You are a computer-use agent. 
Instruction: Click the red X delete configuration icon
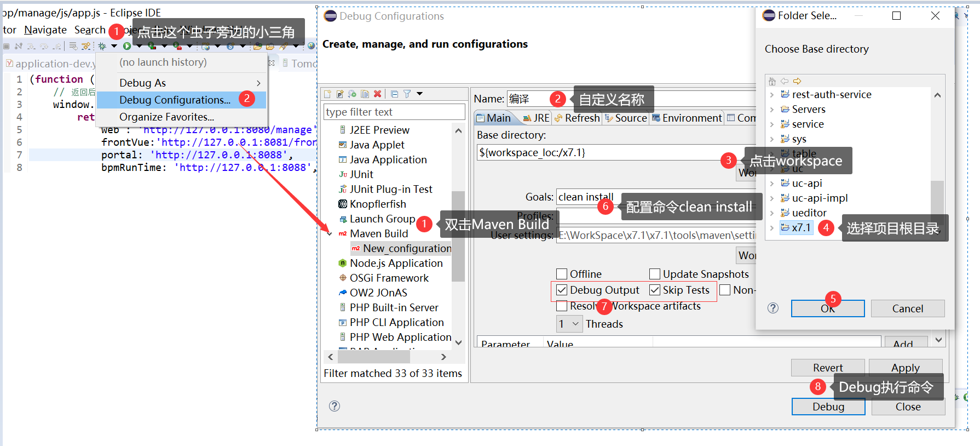tap(377, 94)
